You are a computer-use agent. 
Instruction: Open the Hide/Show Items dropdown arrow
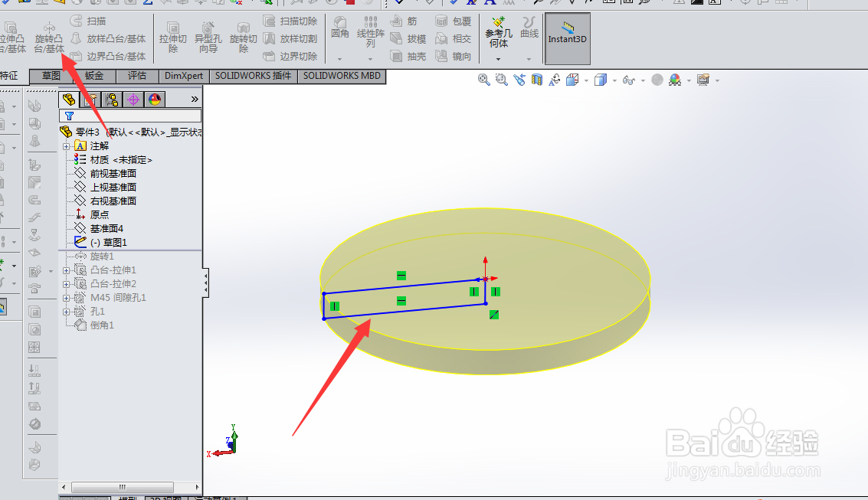[643, 80]
